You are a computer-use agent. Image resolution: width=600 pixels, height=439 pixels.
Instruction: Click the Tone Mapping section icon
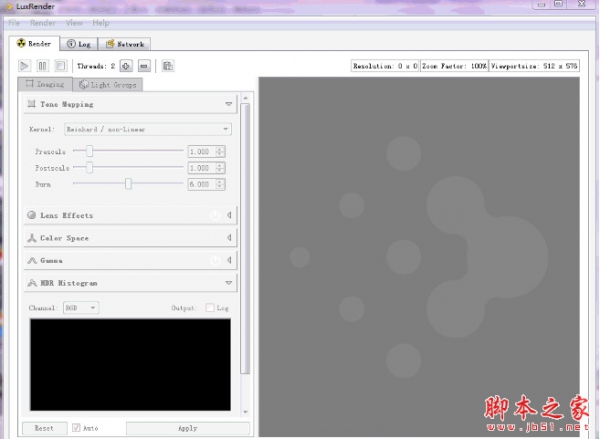[x=32, y=104]
